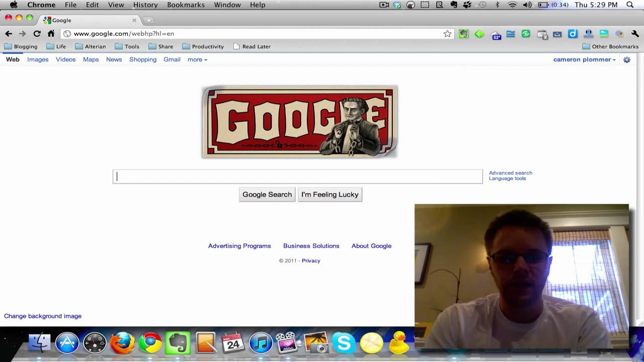Open Business Solutions link
The image size is (644, 362).
tap(311, 246)
